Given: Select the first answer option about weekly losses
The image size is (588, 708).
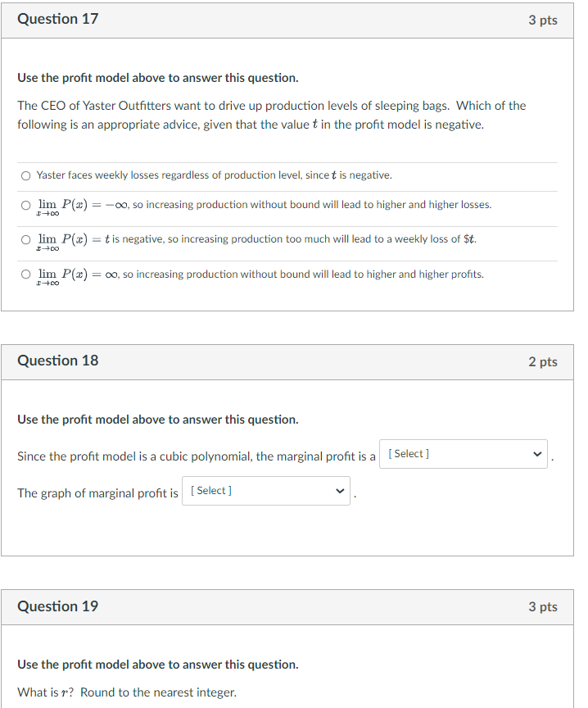Looking at the screenshot, I should [25, 175].
